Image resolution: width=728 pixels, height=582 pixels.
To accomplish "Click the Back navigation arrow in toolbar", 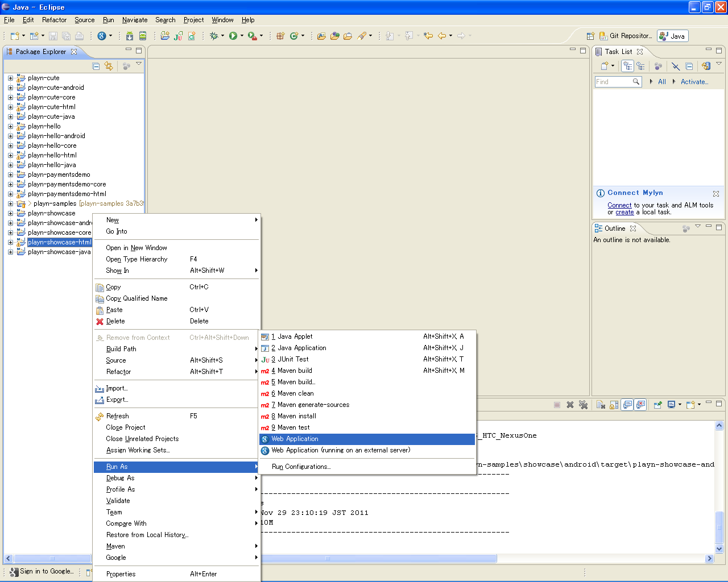I will tap(441, 36).
